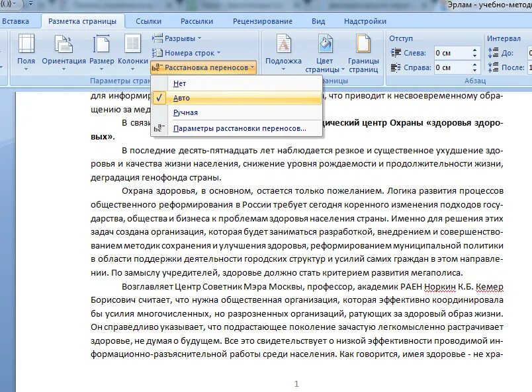Viewport: 532px width, 392px height.
Task: Click the text 'деградация генофонда страны.'
Action: click(156, 178)
